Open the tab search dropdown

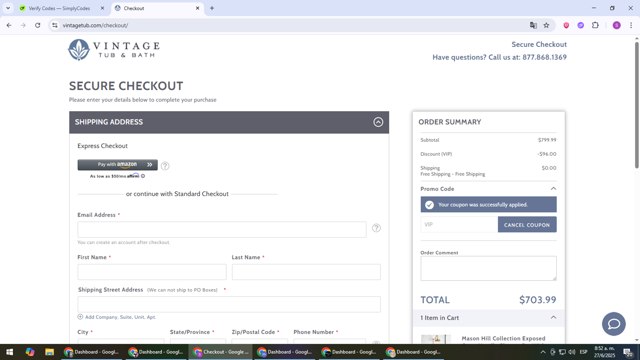tap(8, 8)
